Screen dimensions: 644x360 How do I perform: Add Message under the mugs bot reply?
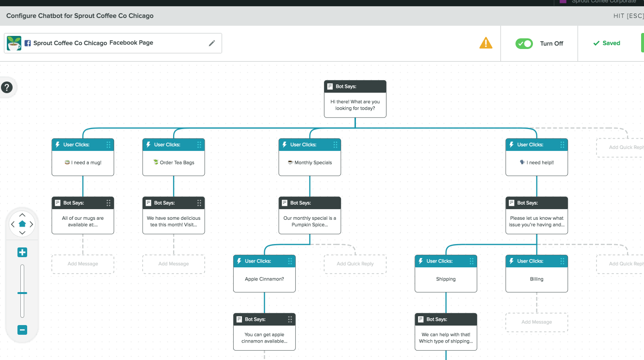pos(83,264)
